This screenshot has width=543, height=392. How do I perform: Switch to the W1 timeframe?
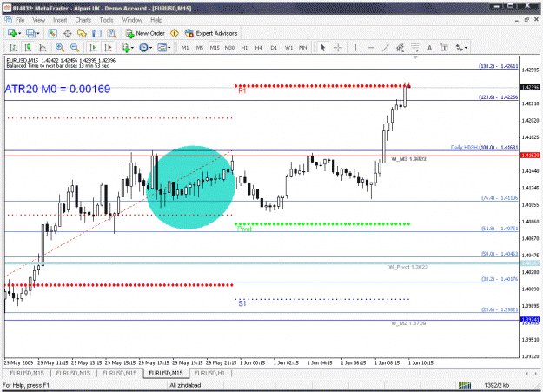pyautogui.click(x=288, y=48)
